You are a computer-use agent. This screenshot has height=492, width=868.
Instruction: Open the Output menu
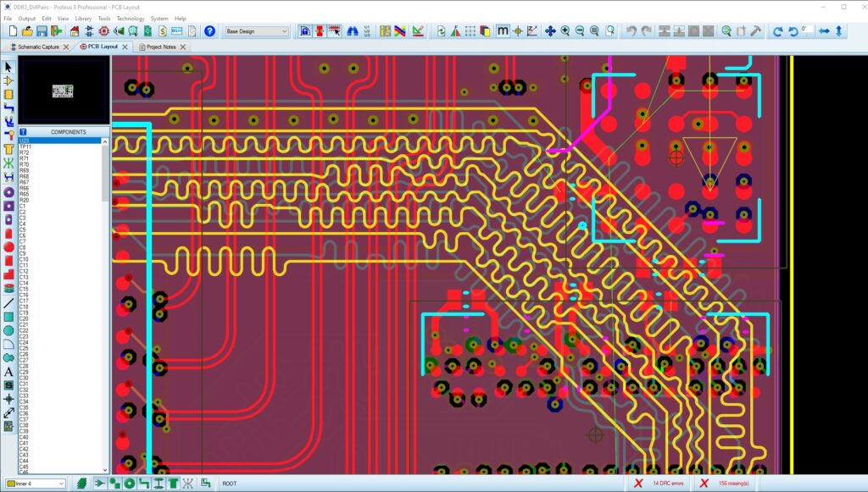point(26,19)
